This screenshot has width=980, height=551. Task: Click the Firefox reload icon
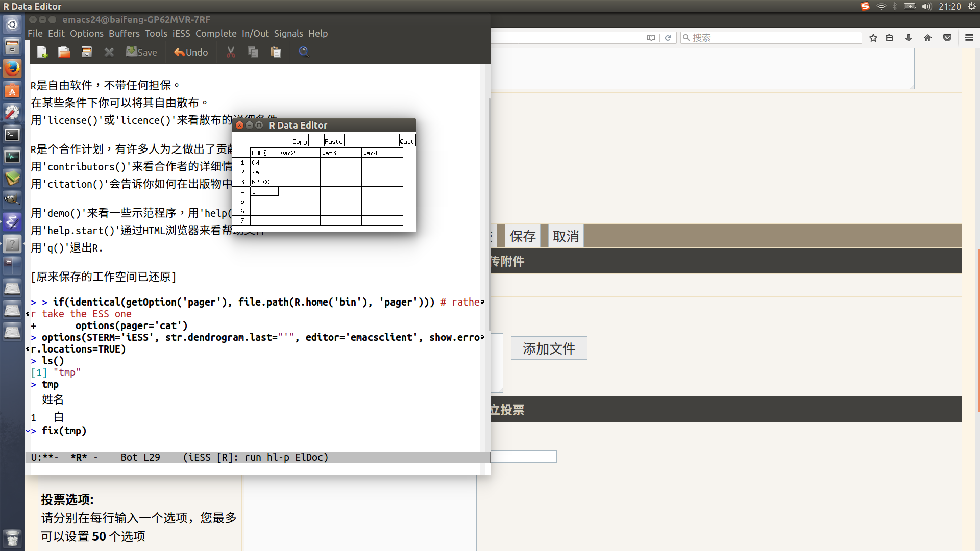[668, 38]
